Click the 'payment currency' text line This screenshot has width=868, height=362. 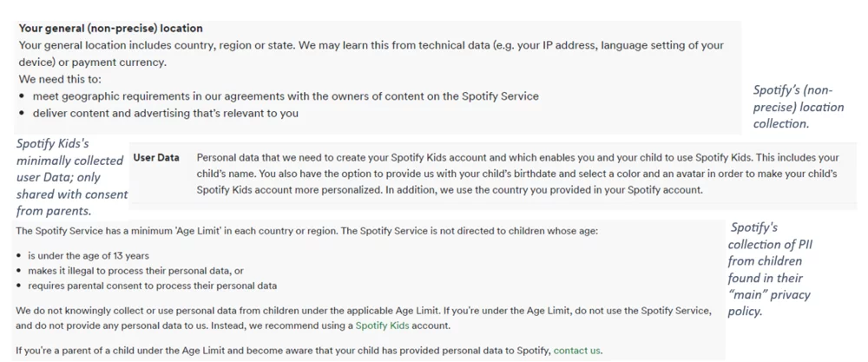[x=93, y=63]
